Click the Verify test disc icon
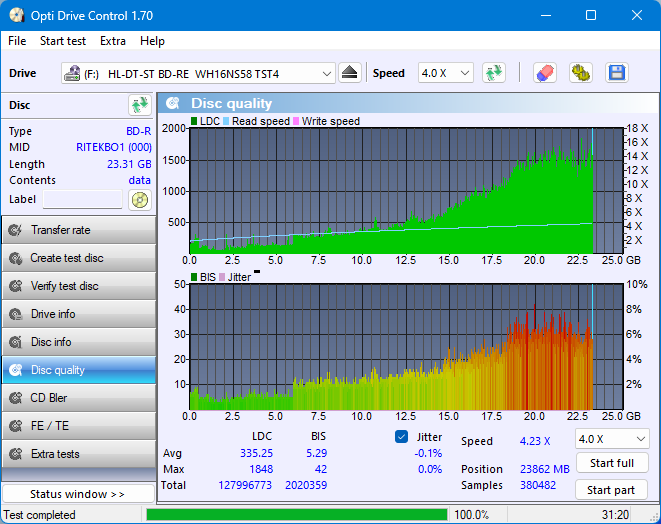Image resolution: width=661 pixels, height=524 pixels. [x=16, y=286]
